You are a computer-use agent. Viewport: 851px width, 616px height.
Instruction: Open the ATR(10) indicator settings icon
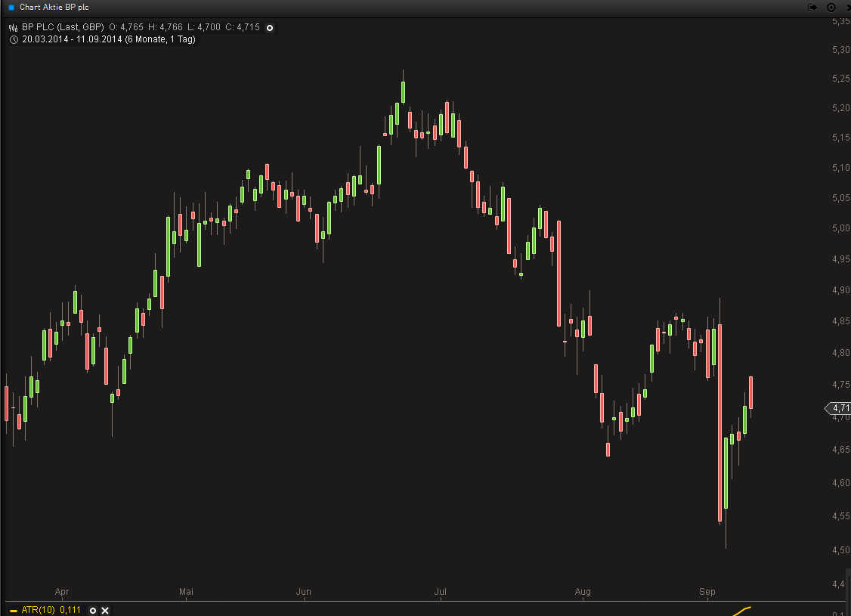pos(93,610)
